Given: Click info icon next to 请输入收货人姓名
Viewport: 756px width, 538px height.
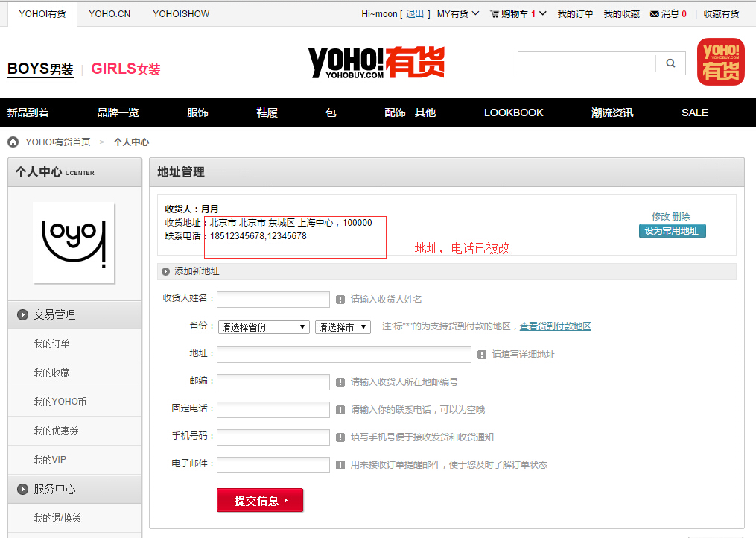Looking at the screenshot, I should [x=340, y=299].
